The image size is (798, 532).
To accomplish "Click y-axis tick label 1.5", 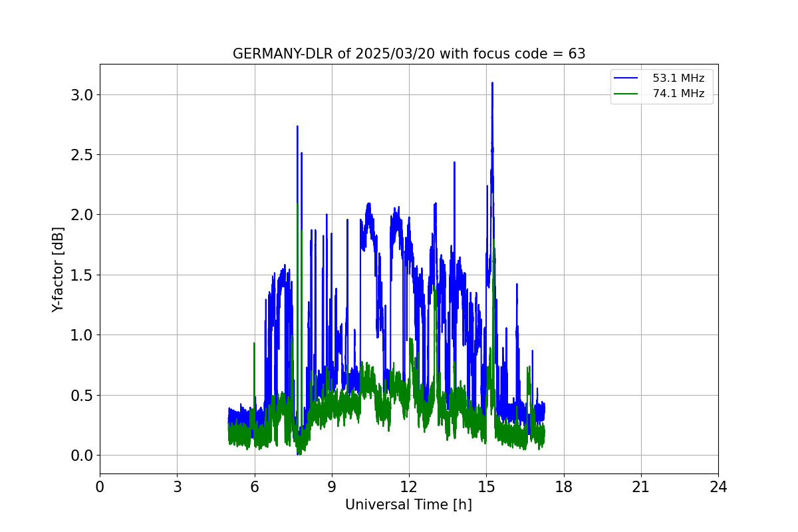I will (x=81, y=275).
